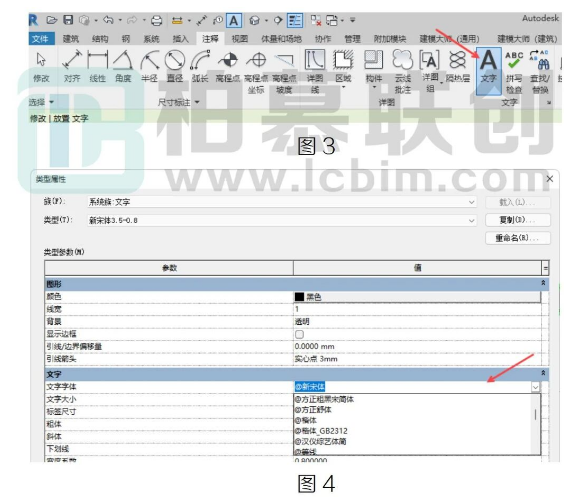Viewport: 564px width, 497px height.
Task: Collapse the 图形 parameter group
Action: point(543,283)
